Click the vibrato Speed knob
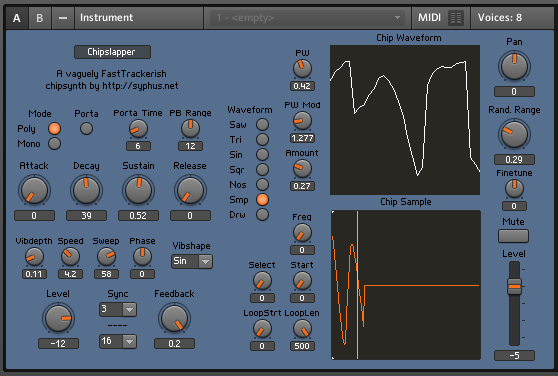Image resolution: width=558 pixels, height=376 pixels. [70, 257]
